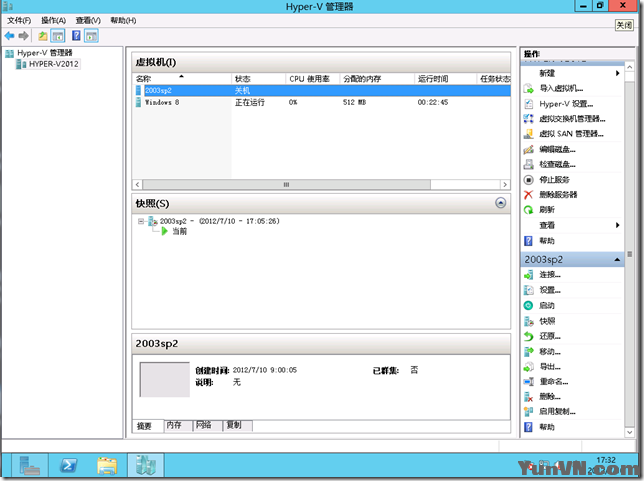Collapse the 2003sp2 snapshot tree node
Image resolution: width=644 pixels, height=481 pixels.
[x=141, y=221]
